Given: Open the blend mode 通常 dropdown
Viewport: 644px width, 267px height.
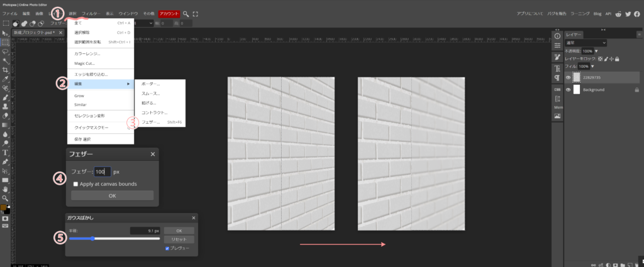Looking at the screenshot, I should (586, 43).
